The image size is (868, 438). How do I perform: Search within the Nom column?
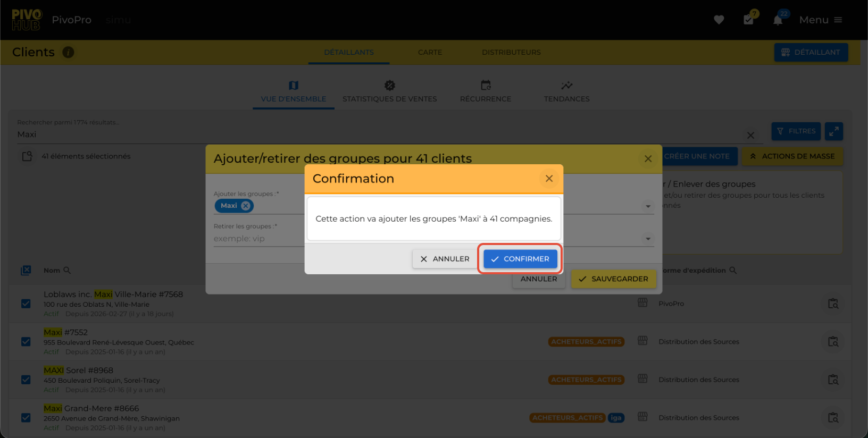point(67,270)
